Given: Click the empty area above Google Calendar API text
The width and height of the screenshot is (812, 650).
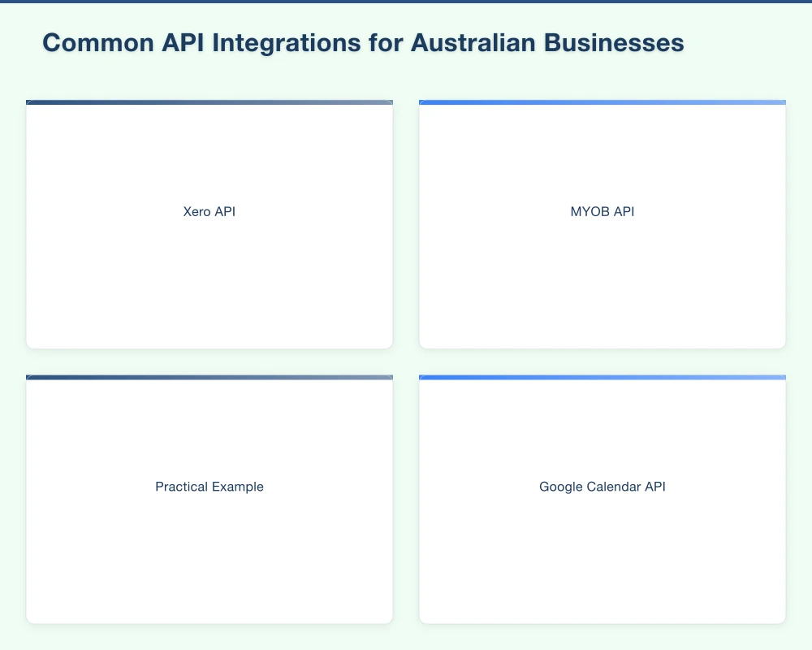Looking at the screenshot, I should 602,422.
